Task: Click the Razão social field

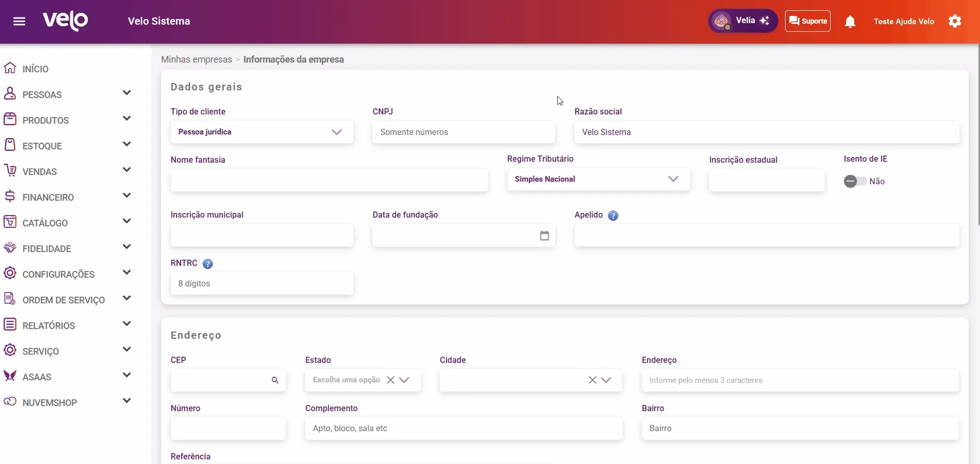Action: pyautogui.click(x=767, y=132)
